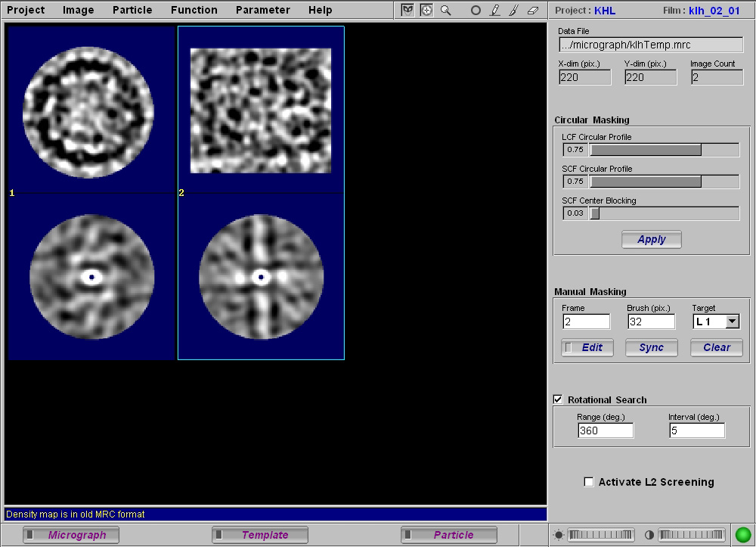756x547 pixels.
Task: Click the Clear masking button
Action: click(x=715, y=348)
